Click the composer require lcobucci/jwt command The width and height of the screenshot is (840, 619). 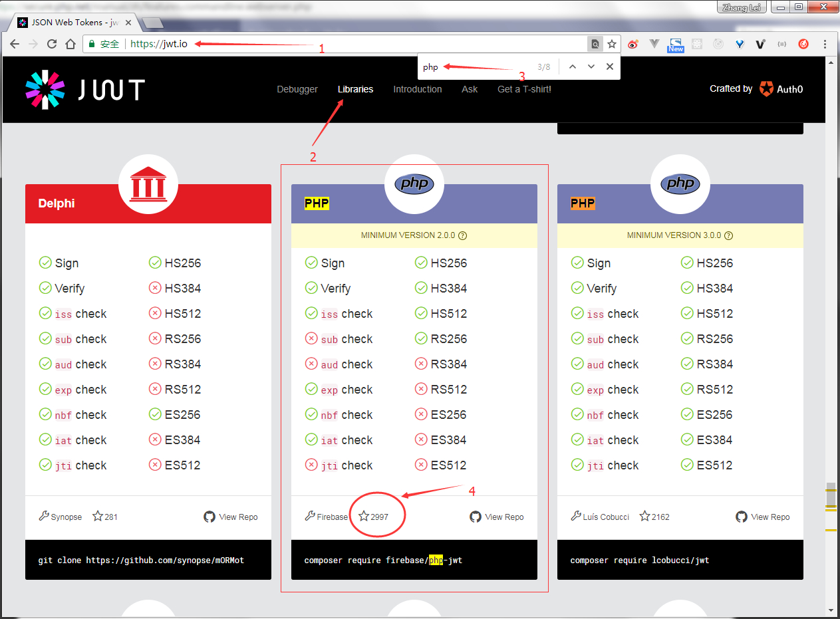point(640,560)
